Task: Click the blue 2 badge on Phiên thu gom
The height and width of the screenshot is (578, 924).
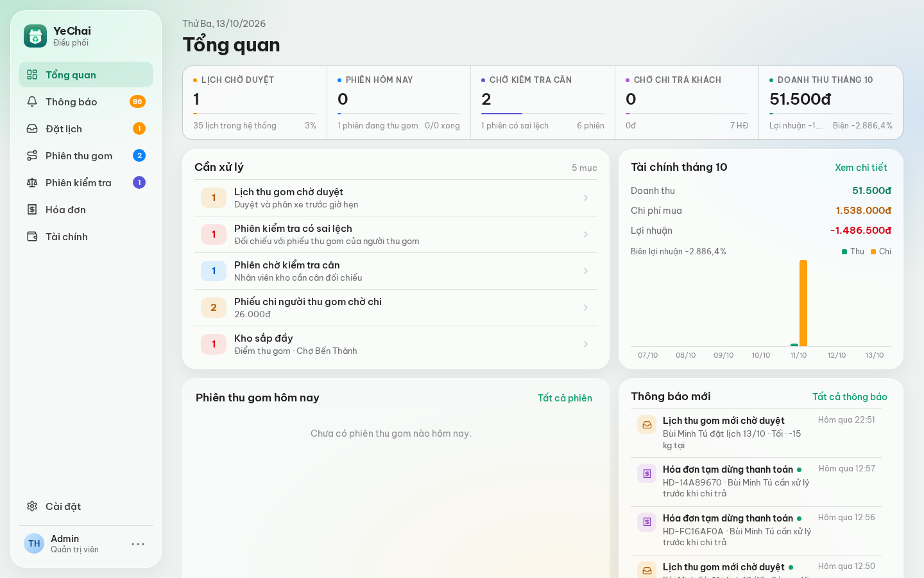Action: tap(139, 155)
